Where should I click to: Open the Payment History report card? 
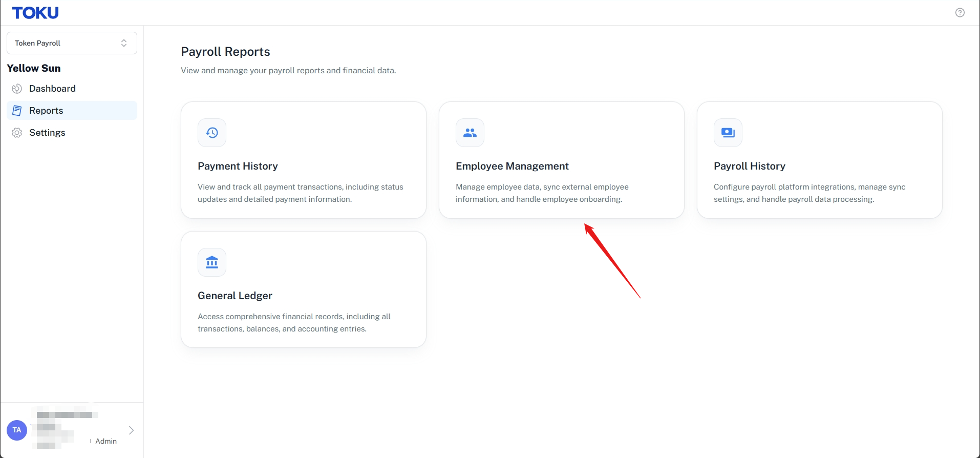click(304, 160)
